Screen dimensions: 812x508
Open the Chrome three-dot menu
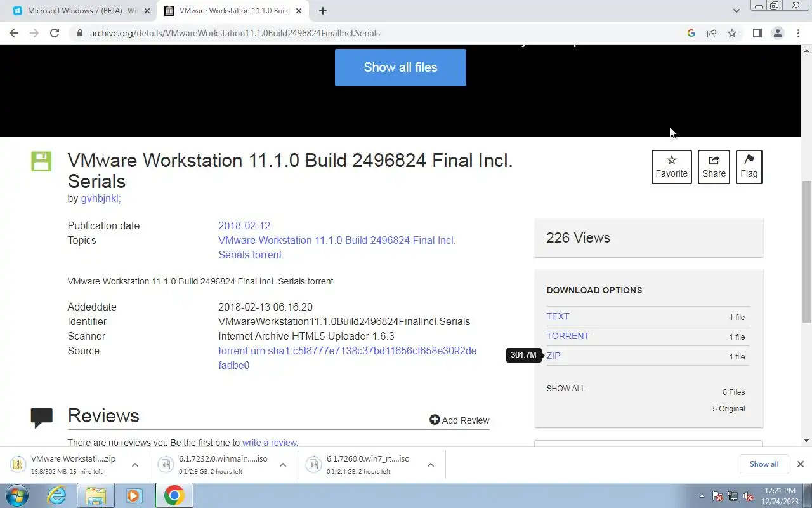tap(798, 33)
